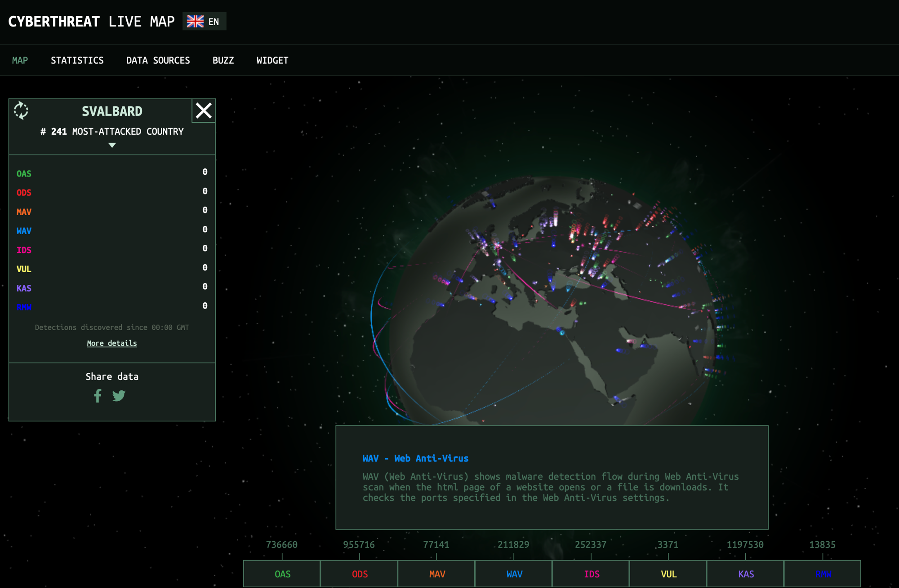Click the 955716 ODS counter
This screenshot has height=588, width=899.
[359, 544]
